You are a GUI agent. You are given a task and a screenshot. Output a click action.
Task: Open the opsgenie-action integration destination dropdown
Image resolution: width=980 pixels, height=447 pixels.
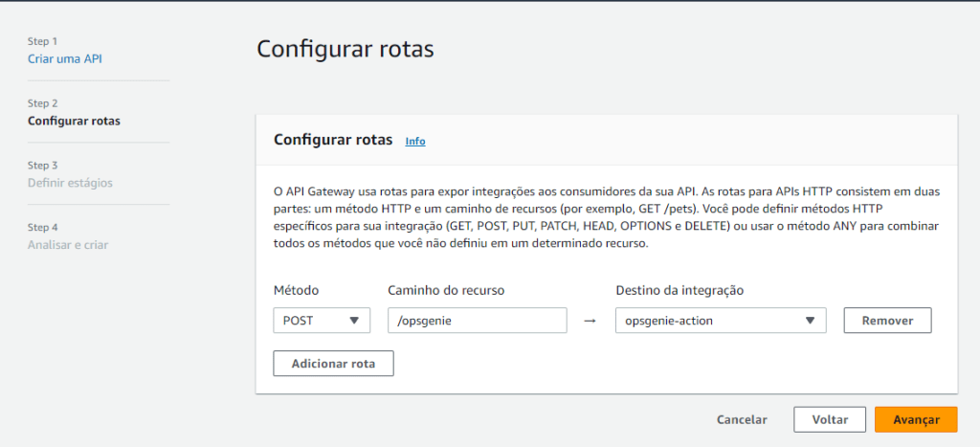point(719,321)
